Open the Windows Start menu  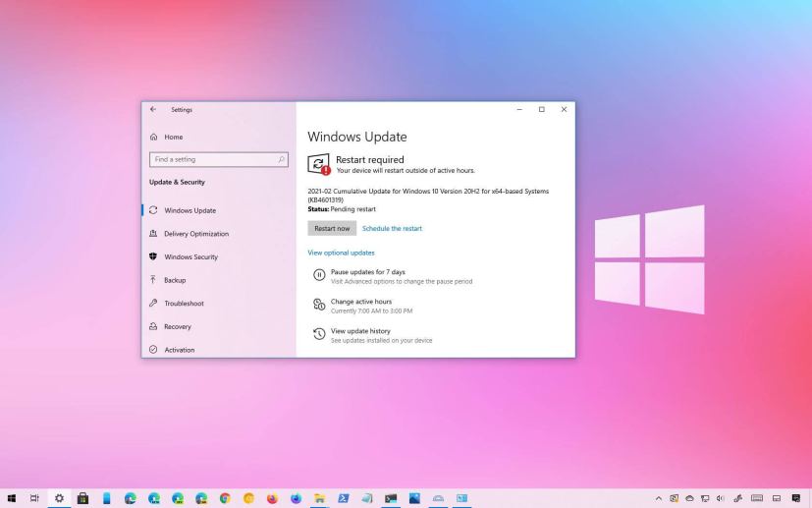[12, 499]
